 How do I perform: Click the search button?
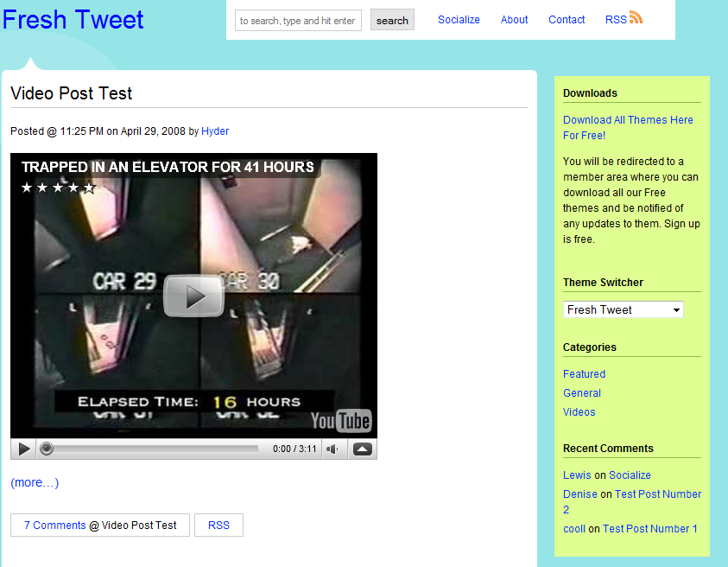click(392, 21)
